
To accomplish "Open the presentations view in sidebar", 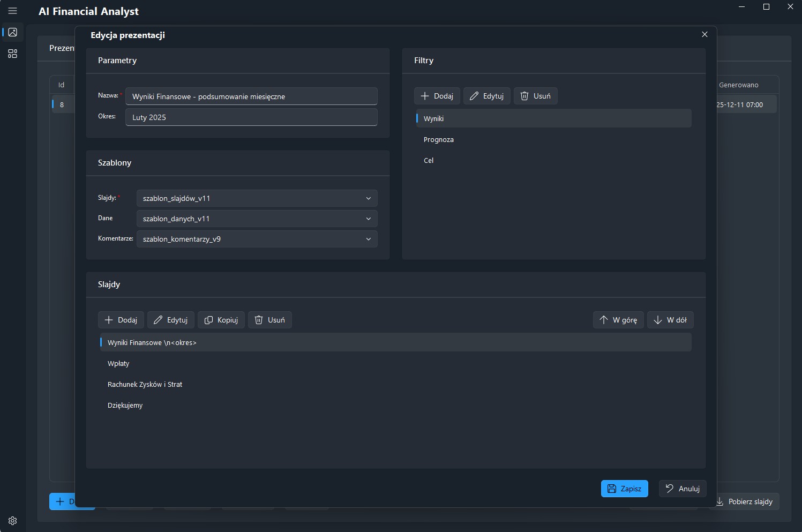I will coord(13,32).
